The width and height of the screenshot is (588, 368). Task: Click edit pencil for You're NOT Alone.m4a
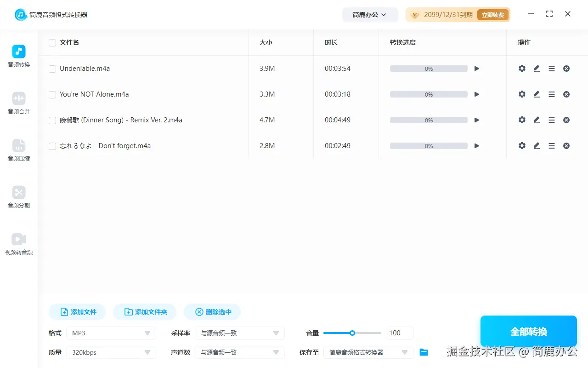tap(537, 94)
